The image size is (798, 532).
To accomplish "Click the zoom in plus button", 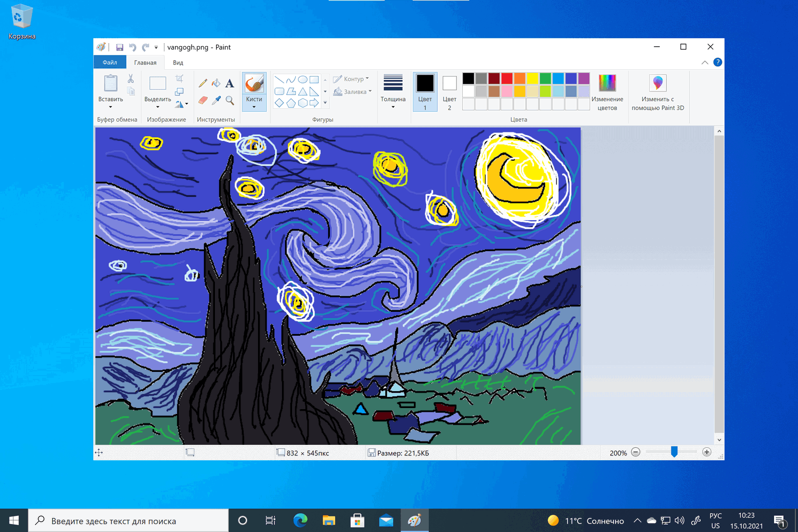I will point(706,452).
